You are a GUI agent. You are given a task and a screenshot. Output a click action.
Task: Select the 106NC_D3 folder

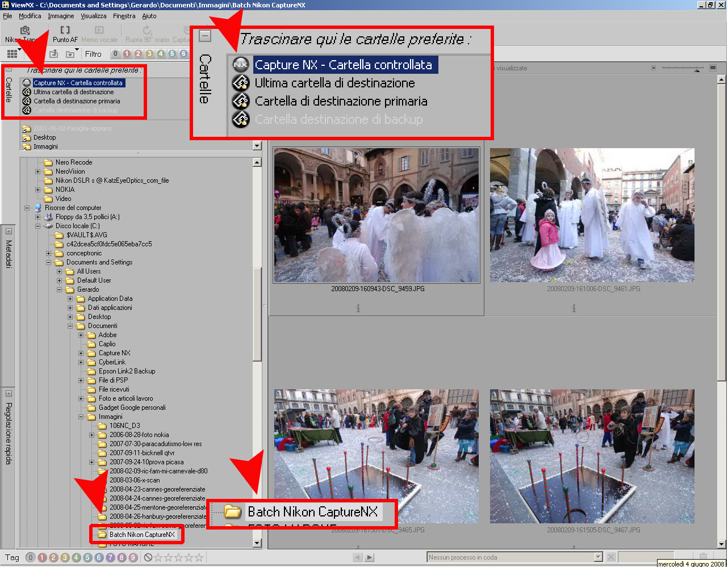click(x=124, y=426)
